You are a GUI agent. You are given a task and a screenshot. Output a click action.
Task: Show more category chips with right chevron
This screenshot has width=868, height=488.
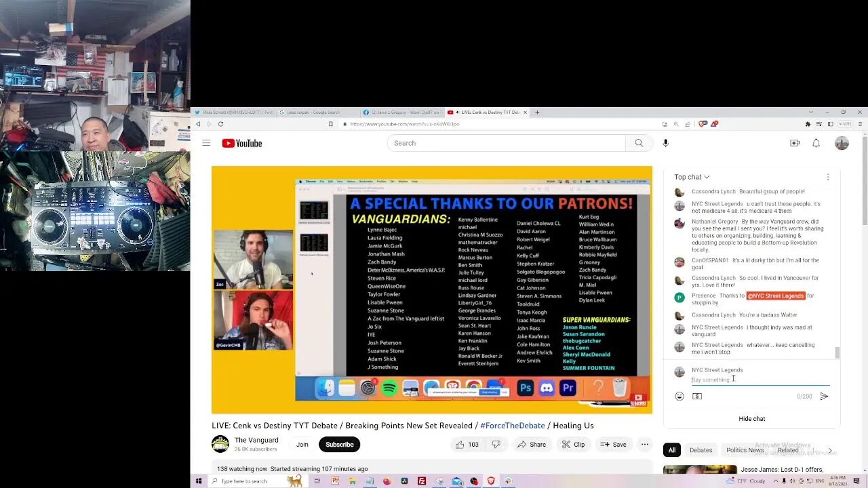829,450
